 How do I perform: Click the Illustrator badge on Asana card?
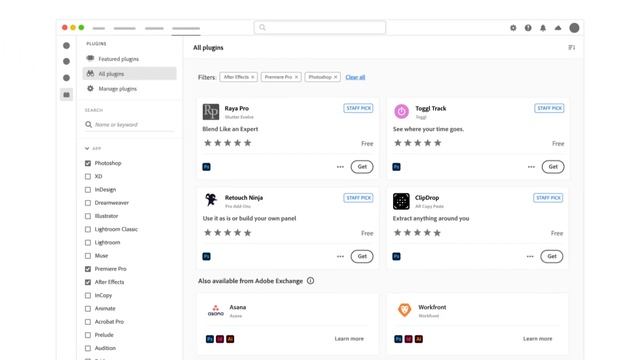click(230, 339)
